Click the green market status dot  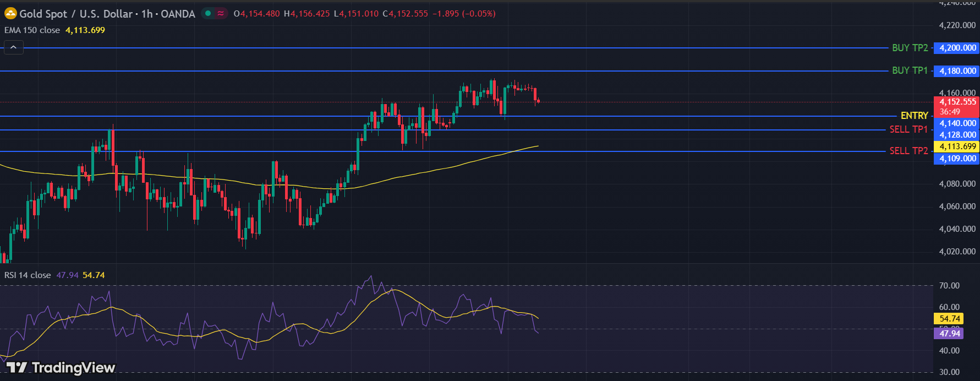pos(208,14)
